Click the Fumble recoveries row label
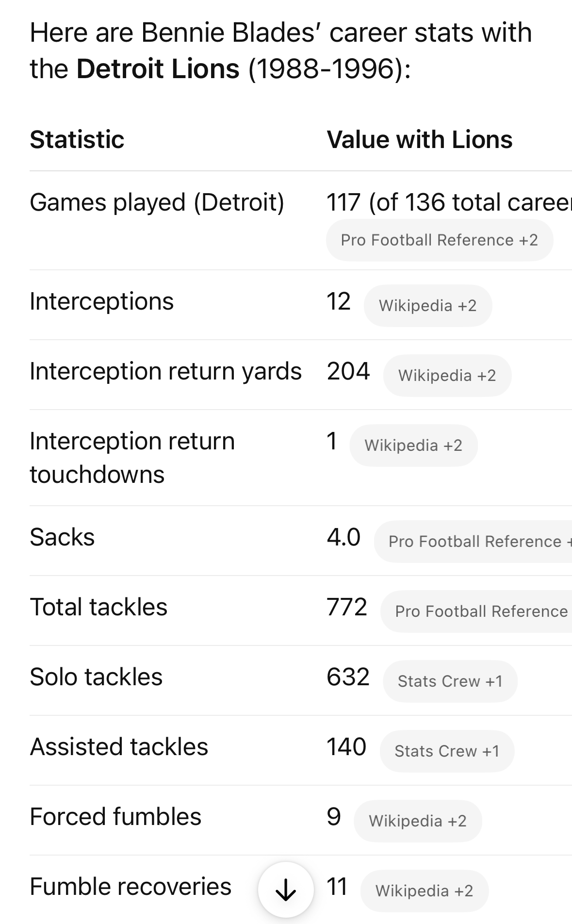 click(130, 887)
